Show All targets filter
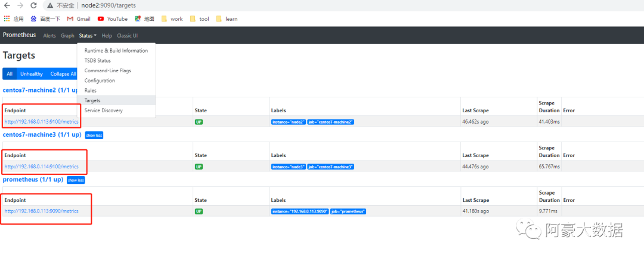The image size is (644, 258). 10,74
